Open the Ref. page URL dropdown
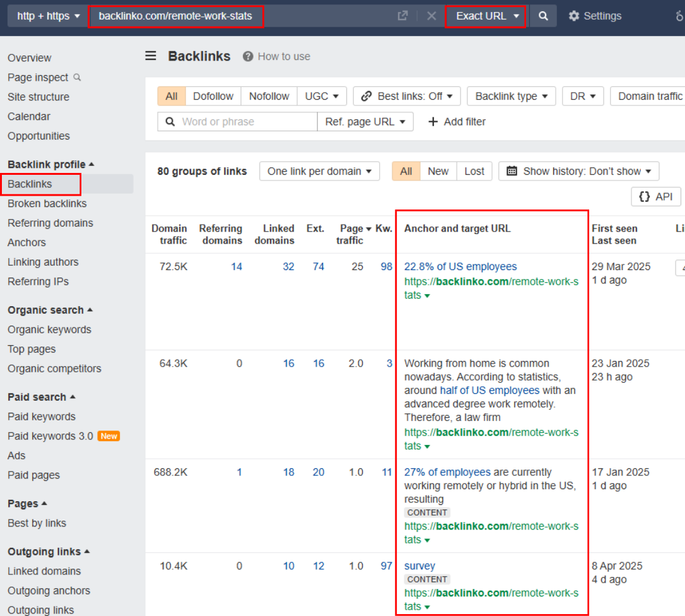 coord(365,122)
